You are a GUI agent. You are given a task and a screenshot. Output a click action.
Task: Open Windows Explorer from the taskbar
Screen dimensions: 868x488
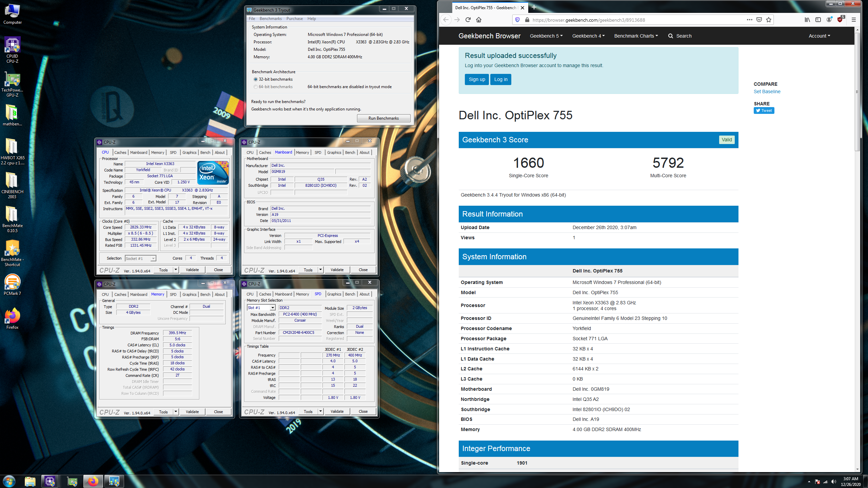click(x=30, y=481)
